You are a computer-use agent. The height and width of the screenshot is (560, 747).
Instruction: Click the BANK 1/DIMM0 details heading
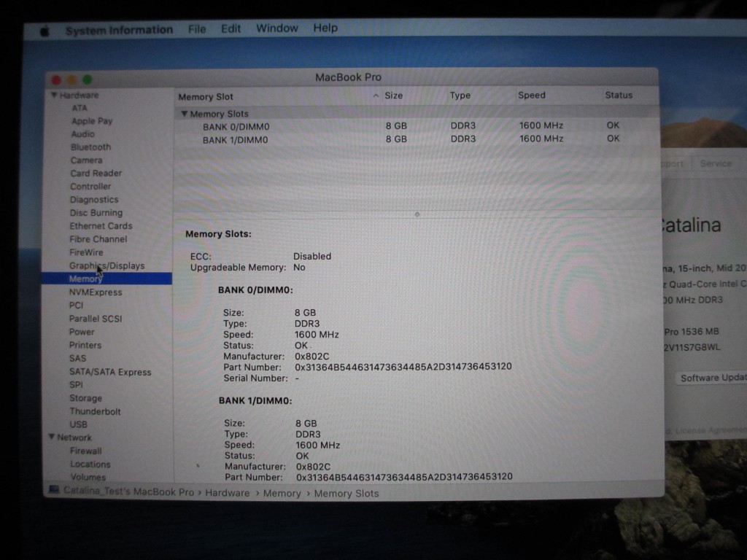(255, 401)
